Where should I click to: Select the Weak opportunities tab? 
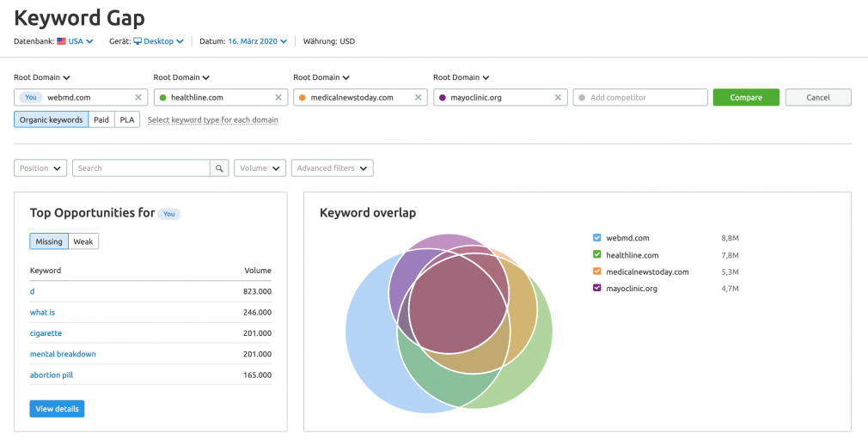pyautogui.click(x=83, y=241)
